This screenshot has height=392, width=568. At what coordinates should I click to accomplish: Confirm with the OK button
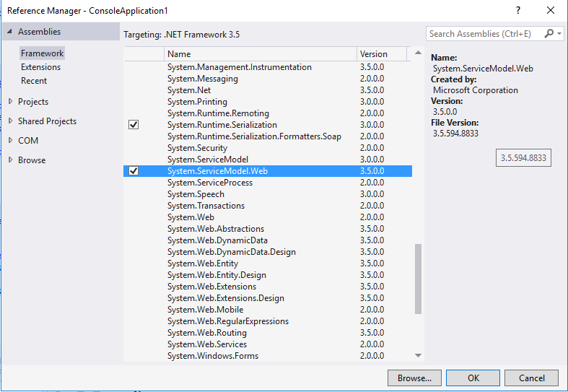coord(473,378)
